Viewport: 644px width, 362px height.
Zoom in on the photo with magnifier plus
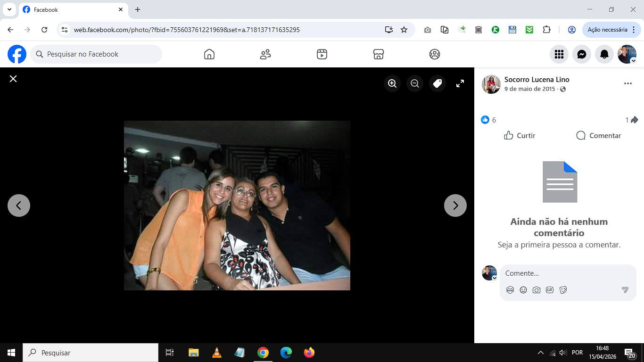pyautogui.click(x=392, y=83)
